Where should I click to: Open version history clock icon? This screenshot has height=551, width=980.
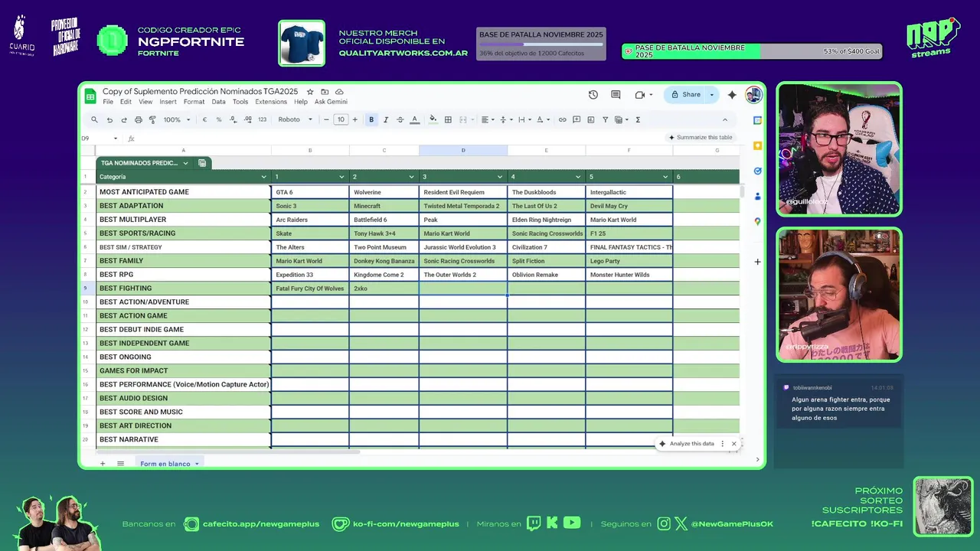pos(593,95)
